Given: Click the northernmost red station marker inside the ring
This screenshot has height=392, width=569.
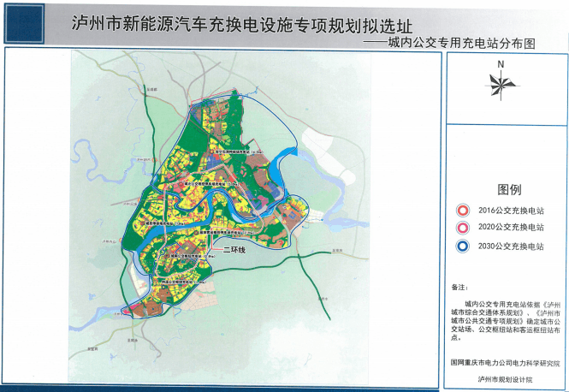Looking at the screenshot, I should 212,151.
